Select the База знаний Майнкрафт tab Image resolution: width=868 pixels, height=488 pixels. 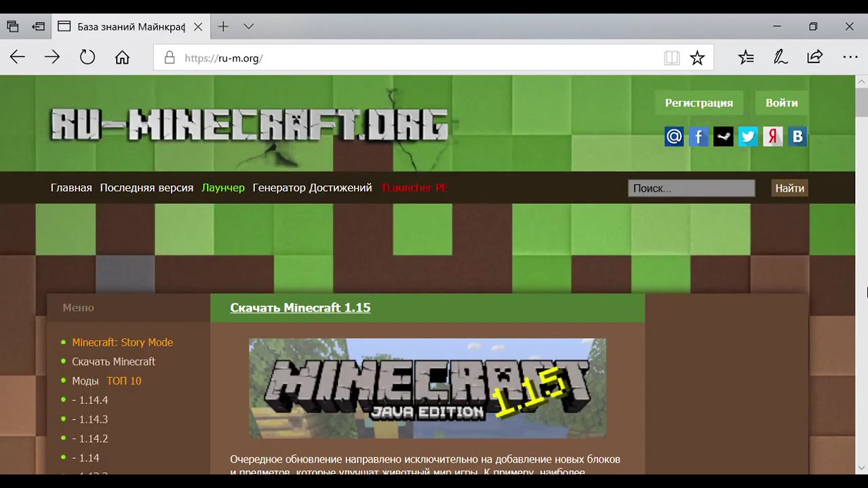(130, 27)
